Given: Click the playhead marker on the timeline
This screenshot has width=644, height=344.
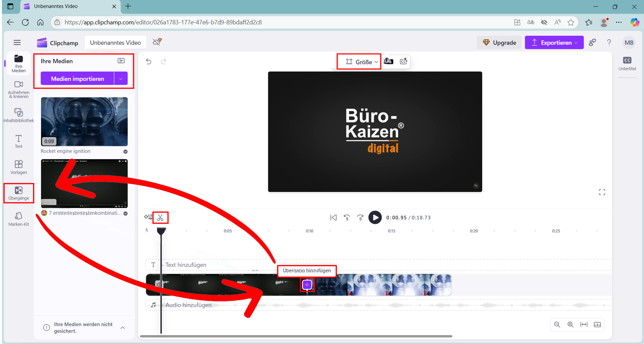Looking at the screenshot, I should tap(161, 231).
